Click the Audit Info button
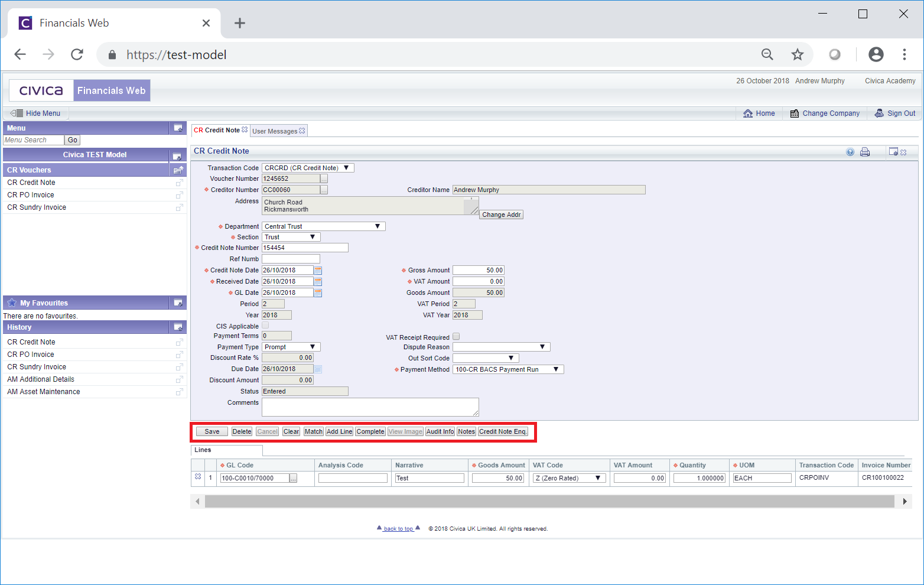This screenshot has height=585, width=924. pyautogui.click(x=440, y=431)
